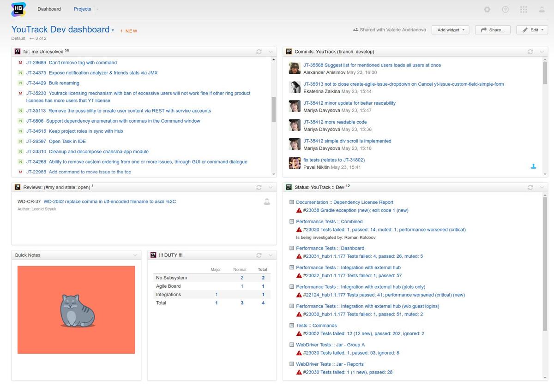Click the Share... button

coord(493,30)
